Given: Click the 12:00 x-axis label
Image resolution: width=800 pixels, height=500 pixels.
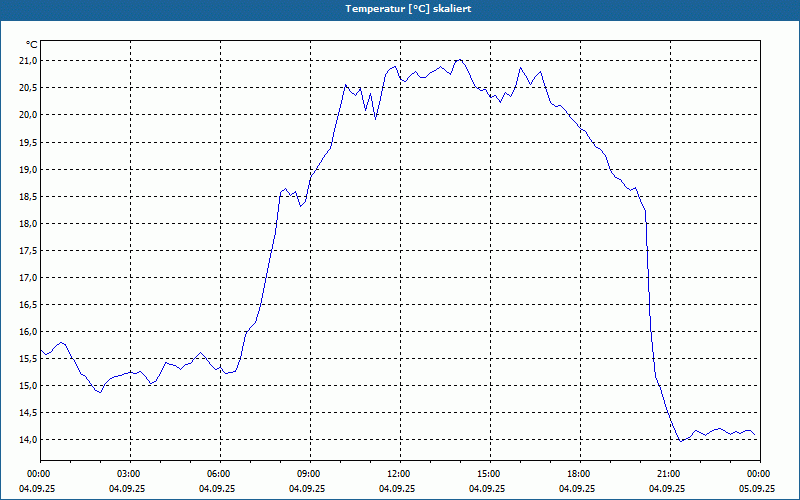Looking at the screenshot, I should pyautogui.click(x=401, y=474).
